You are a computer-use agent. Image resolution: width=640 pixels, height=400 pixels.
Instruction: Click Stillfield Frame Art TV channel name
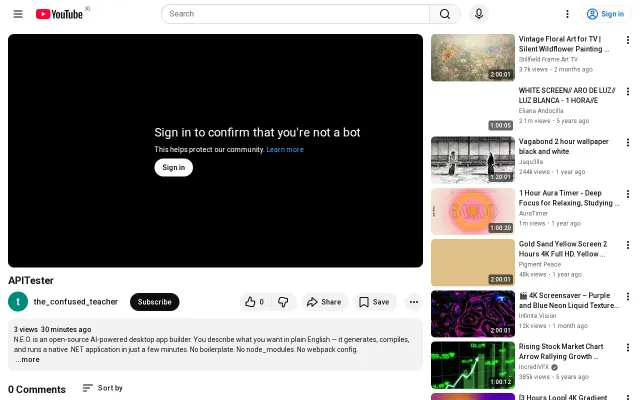pos(548,59)
